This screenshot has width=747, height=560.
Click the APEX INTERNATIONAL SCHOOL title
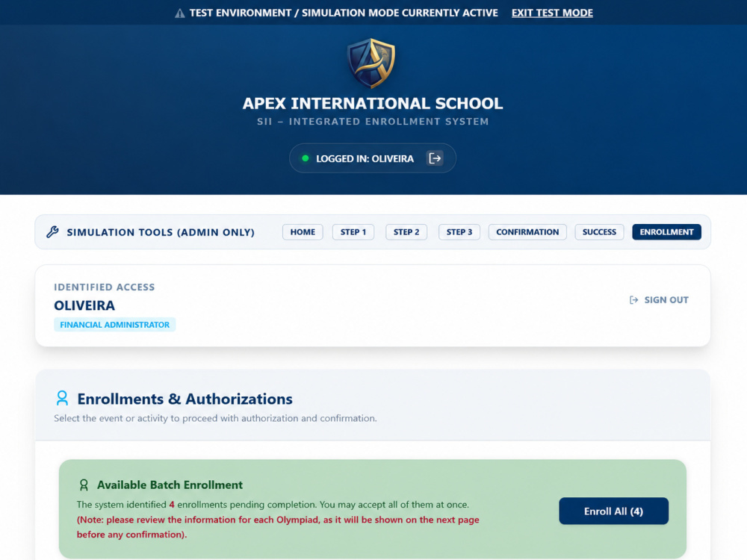373,103
